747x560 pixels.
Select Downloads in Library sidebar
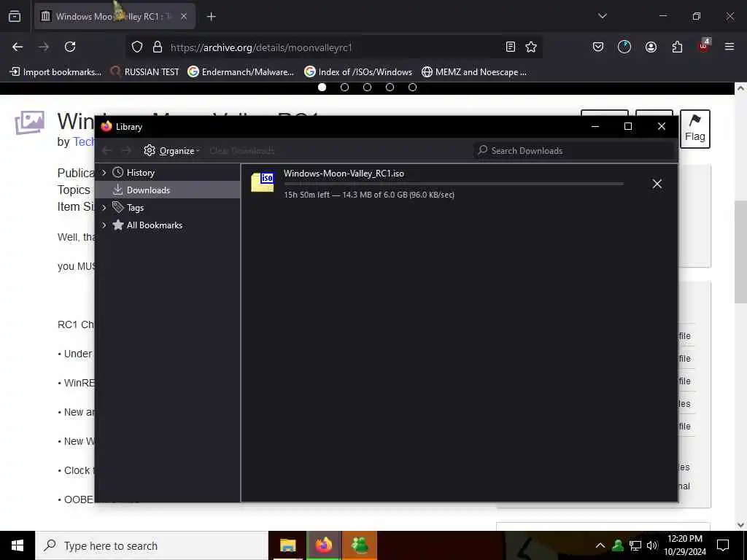point(168,190)
